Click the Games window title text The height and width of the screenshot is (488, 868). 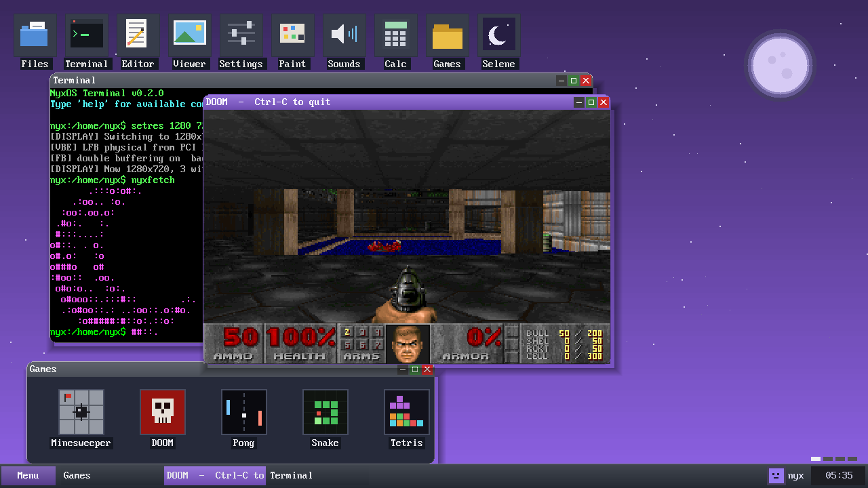43,369
